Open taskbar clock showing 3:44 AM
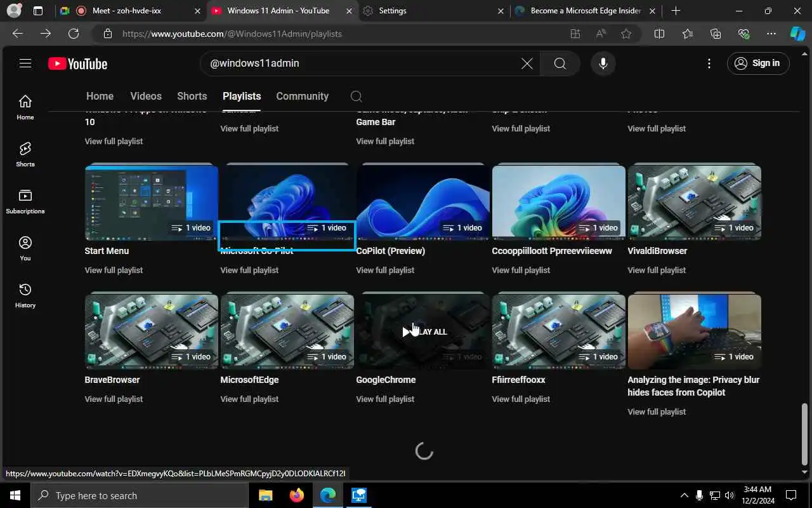Screen dimensions: 812x508 [x=757, y=495]
